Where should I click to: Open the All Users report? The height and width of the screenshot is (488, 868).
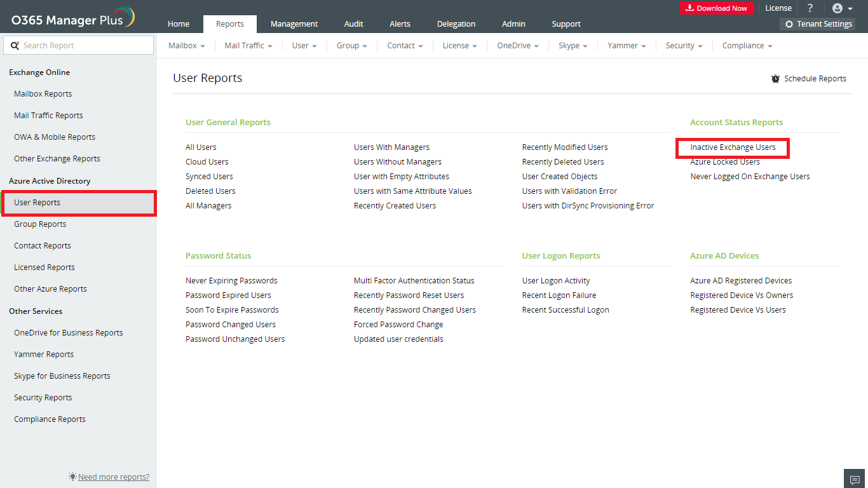click(x=201, y=147)
